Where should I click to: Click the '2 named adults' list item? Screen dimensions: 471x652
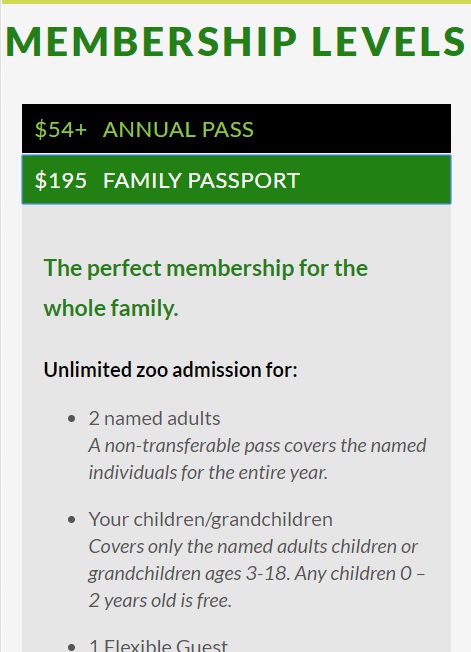click(154, 418)
